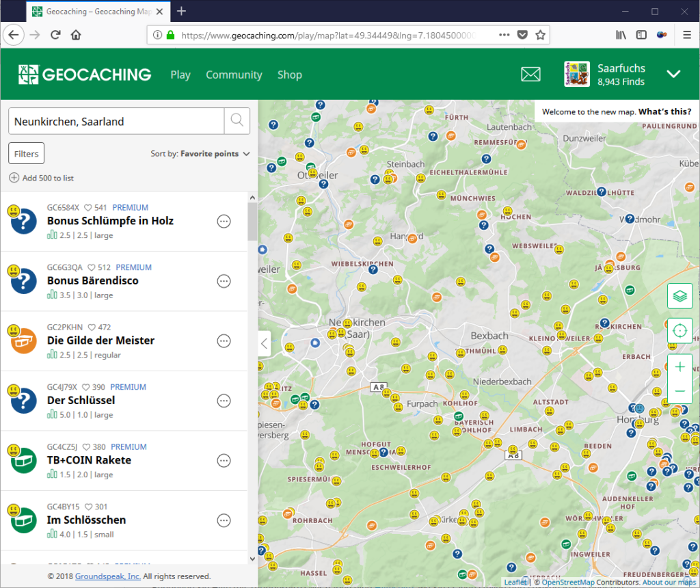Expand the account menu chevron next to Saarfuchs
The image size is (700, 588).
coord(674,73)
